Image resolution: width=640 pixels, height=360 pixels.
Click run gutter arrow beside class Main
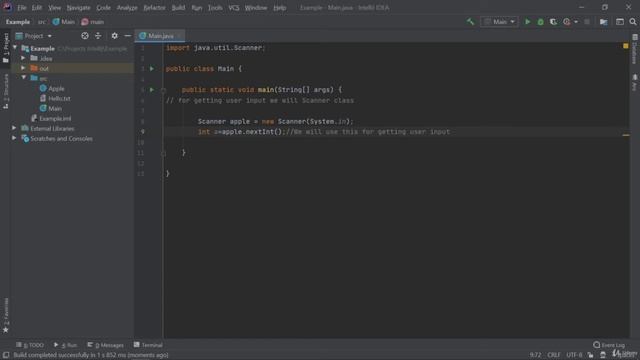click(x=152, y=69)
